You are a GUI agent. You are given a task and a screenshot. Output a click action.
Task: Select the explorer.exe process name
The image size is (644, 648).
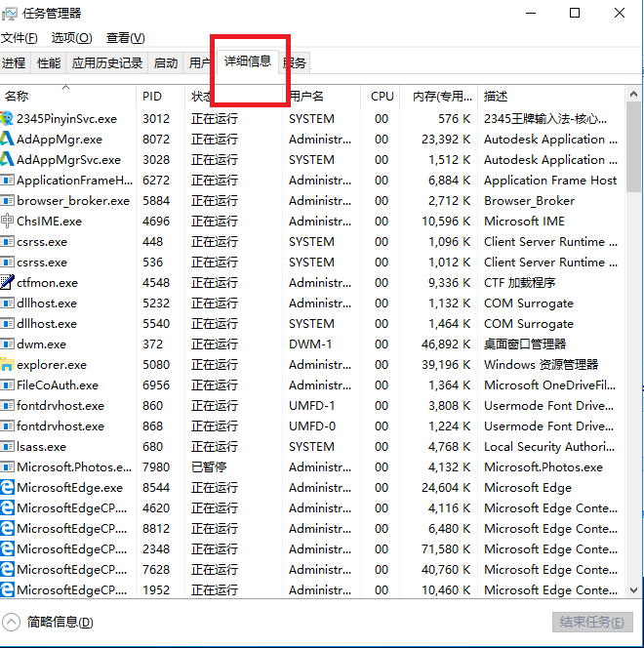(52, 365)
